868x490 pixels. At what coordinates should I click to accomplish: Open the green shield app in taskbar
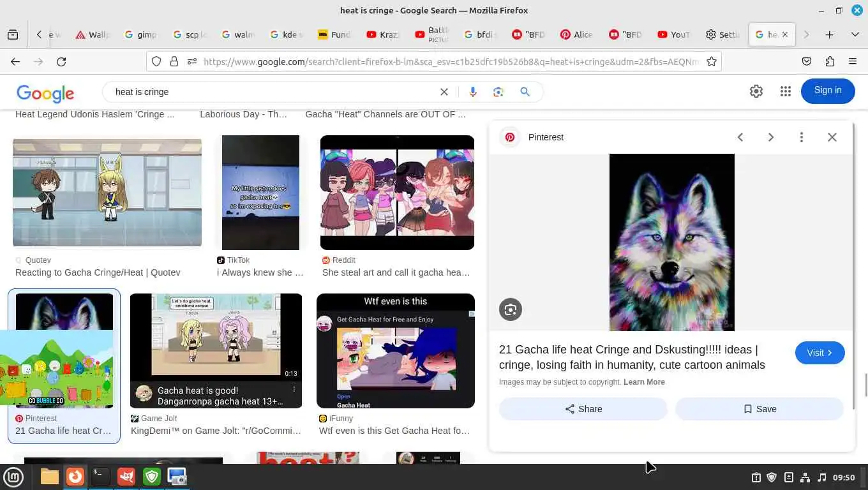152,477
